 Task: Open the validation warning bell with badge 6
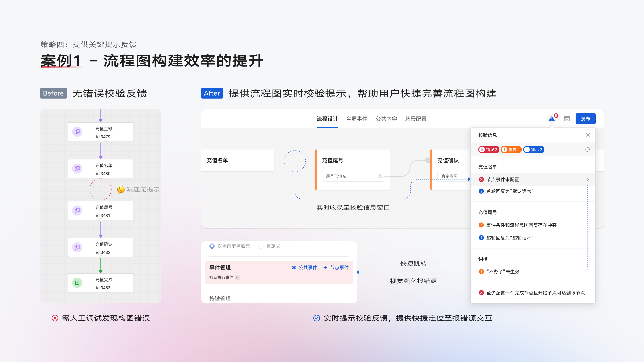point(552,119)
